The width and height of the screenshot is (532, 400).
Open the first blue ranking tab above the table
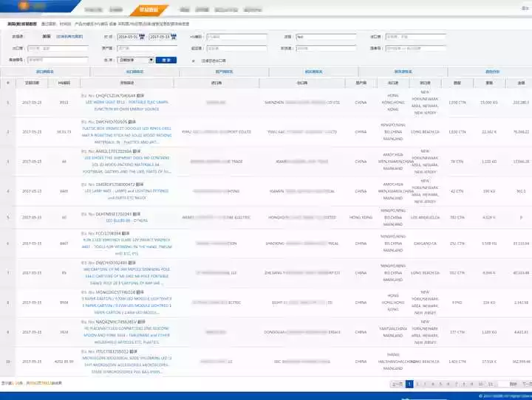[x=45, y=72]
